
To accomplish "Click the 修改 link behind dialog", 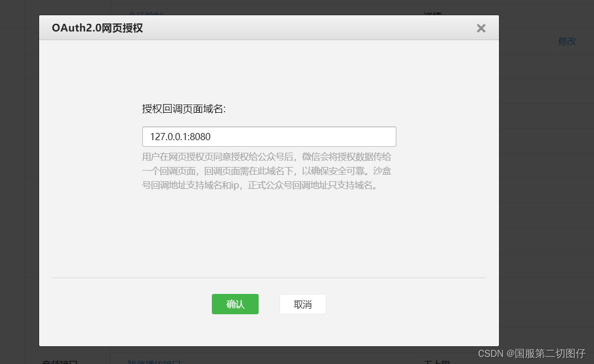I will (567, 41).
